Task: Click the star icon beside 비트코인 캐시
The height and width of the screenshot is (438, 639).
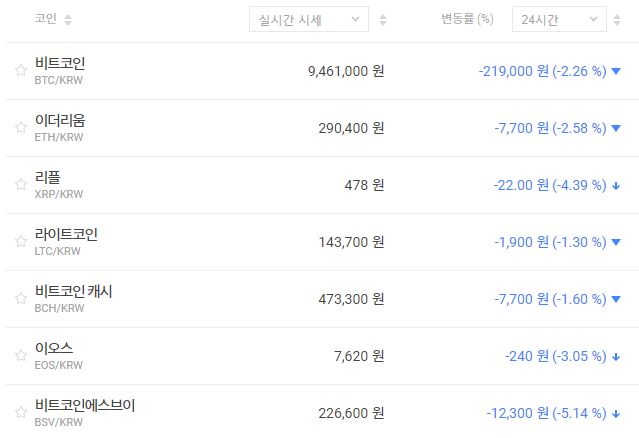Action: click(x=20, y=299)
